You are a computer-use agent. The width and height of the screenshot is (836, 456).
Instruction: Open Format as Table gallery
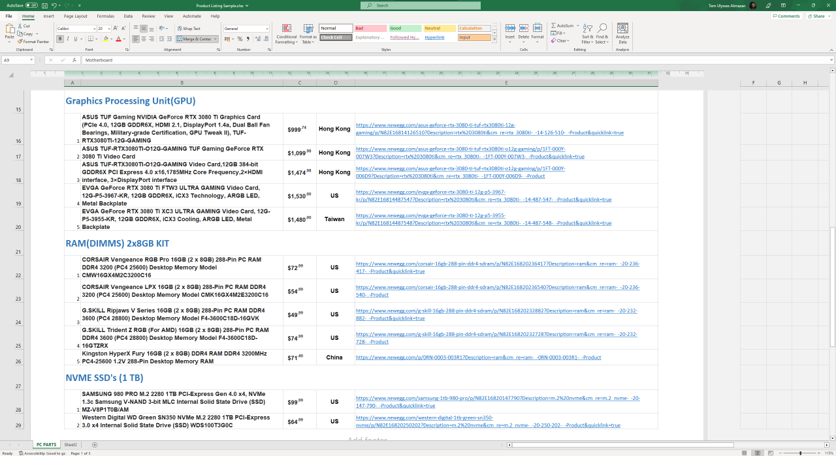point(308,34)
